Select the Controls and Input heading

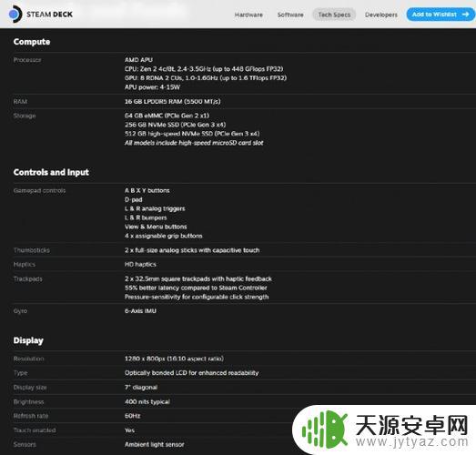[51, 172]
